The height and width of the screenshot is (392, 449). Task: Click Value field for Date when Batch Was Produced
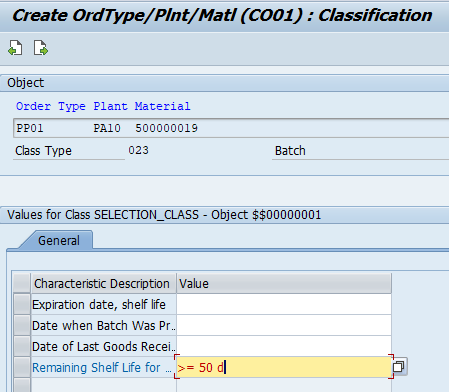(x=284, y=325)
